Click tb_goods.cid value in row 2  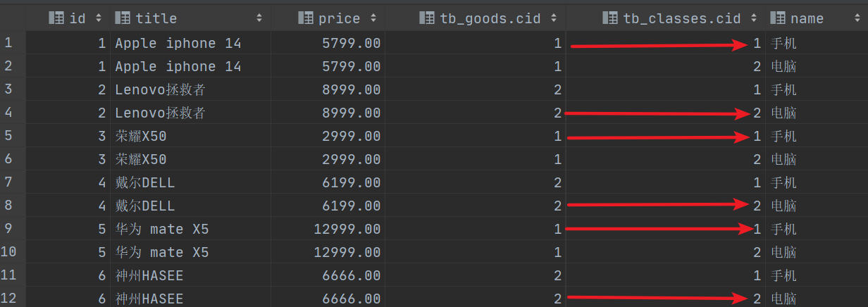click(557, 66)
